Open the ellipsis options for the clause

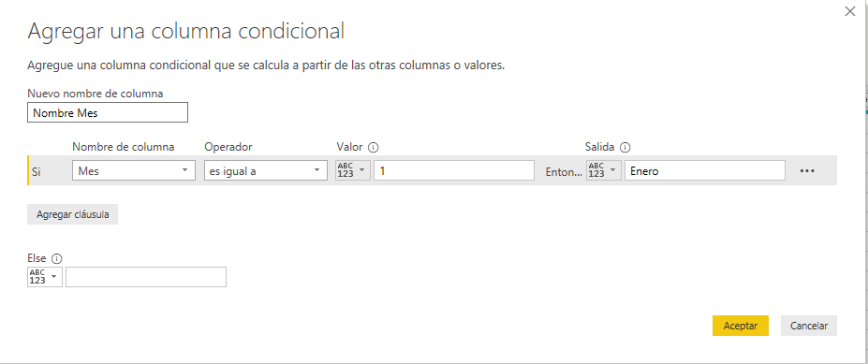click(807, 171)
